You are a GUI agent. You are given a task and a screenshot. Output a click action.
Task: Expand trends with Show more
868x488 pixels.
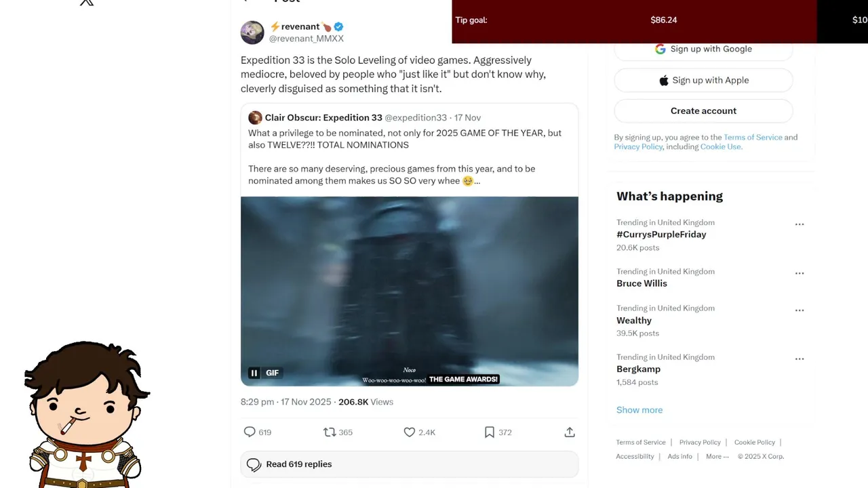coord(639,410)
